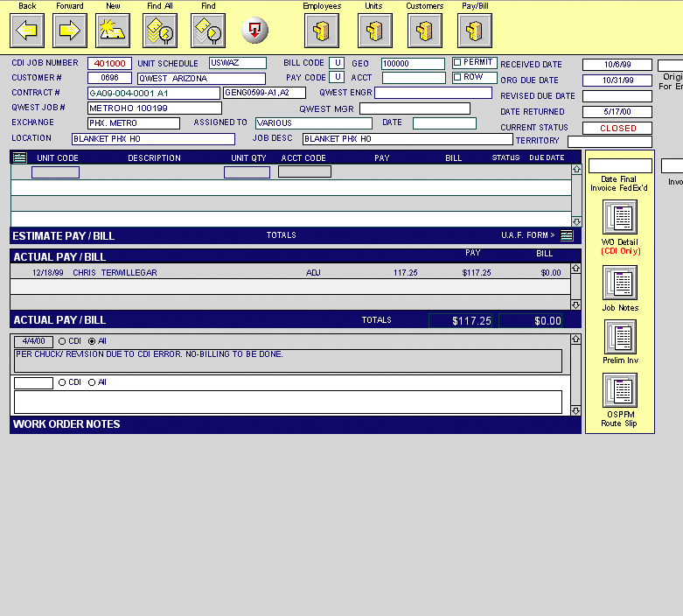Click the note date field 4/4/00
Viewport: 683px width, 616px height.
coord(33,341)
